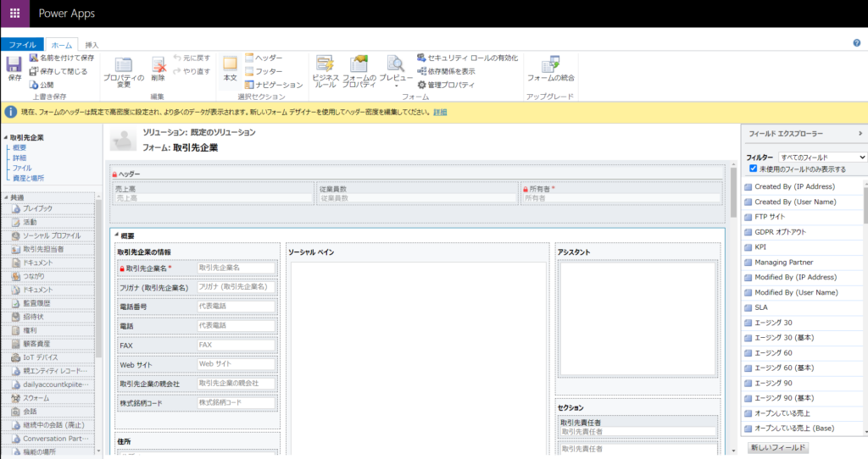Screen dimensions: 868x459
Task: Collapse the 取引先企業 navigation tree
Action: 6,137
